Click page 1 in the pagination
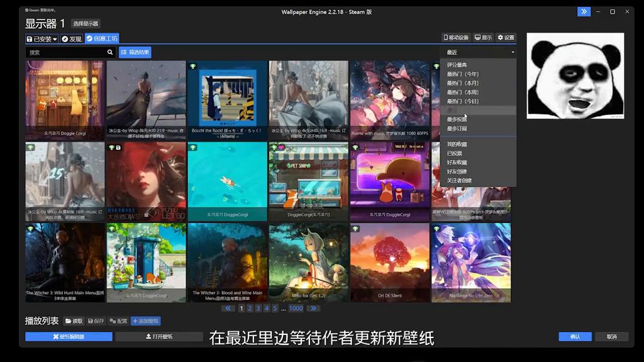 coord(241,308)
